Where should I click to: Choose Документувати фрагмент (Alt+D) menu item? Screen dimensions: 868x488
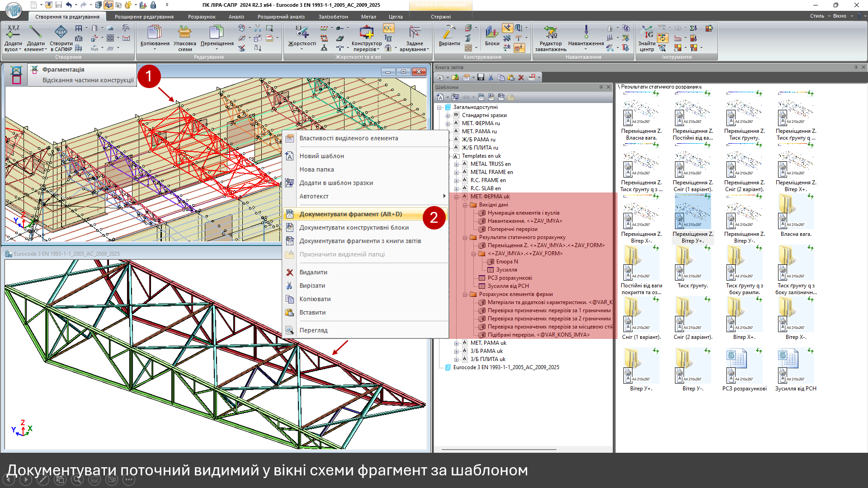[x=350, y=214]
